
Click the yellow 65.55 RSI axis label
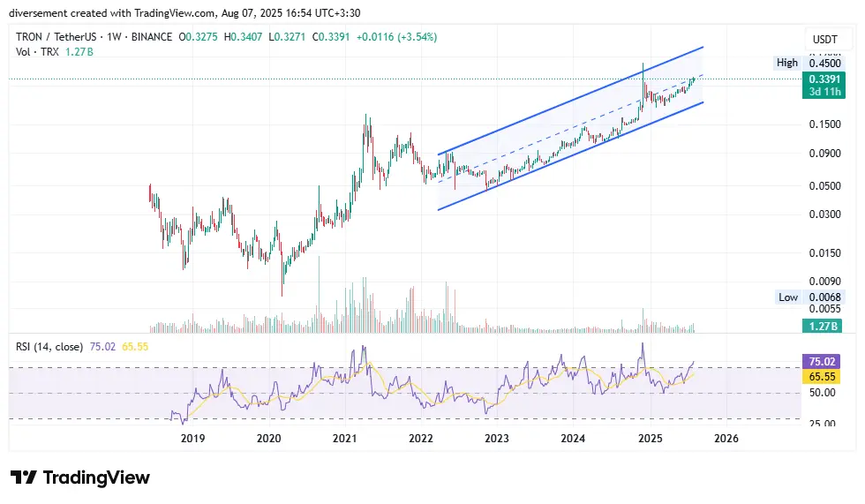[x=824, y=376]
